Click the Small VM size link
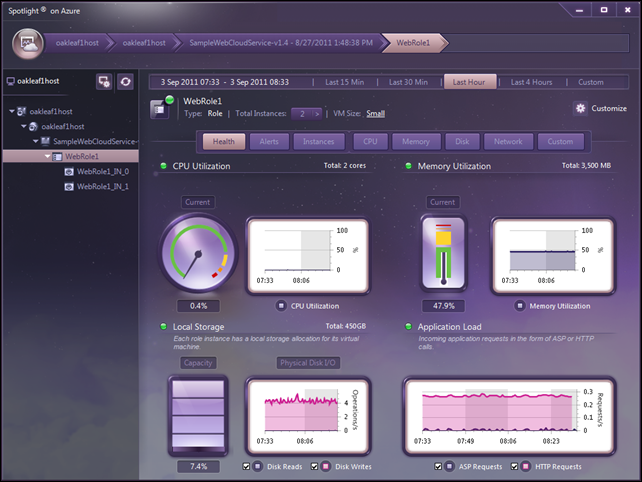642x482 pixels. (x=375, y=113)
